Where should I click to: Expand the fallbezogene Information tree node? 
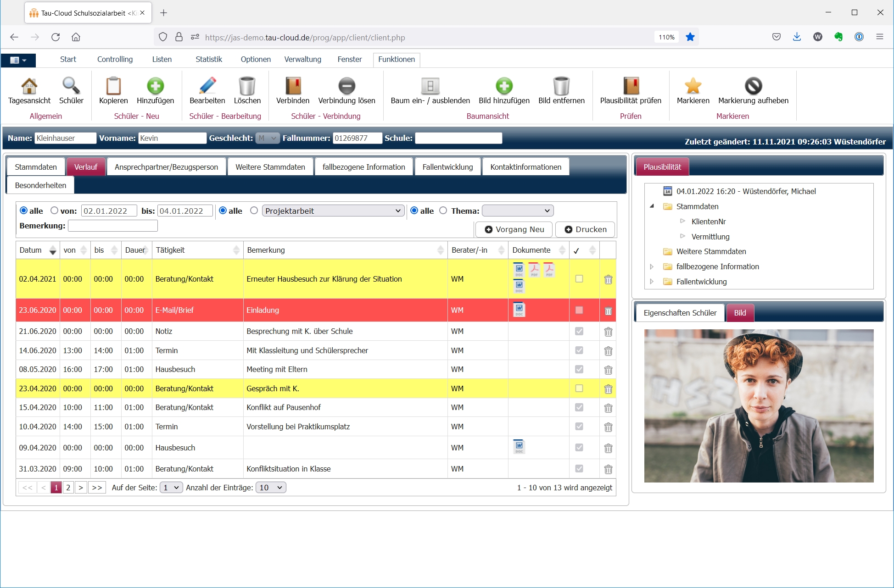652,266
